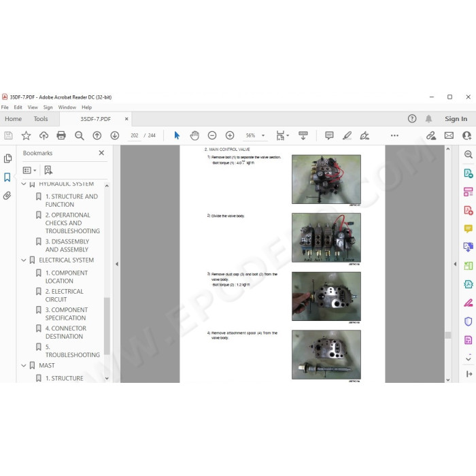Click the scrolling mode keyboard icon
Image resolution: width=476 pixels, height=476 pixels.
coord(303,135)
